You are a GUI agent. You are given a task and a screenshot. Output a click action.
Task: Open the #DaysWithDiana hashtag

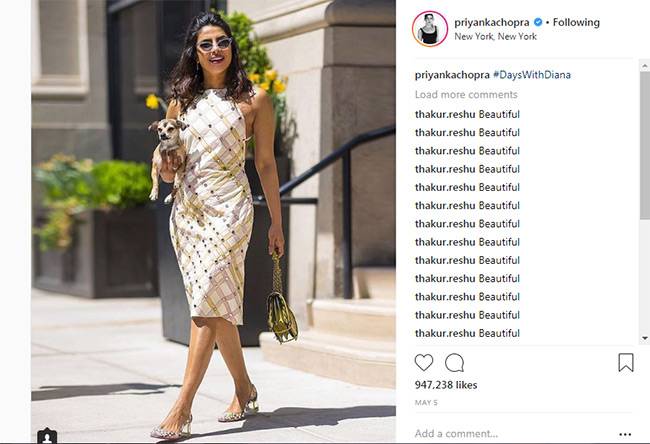[x=532, y=75]
